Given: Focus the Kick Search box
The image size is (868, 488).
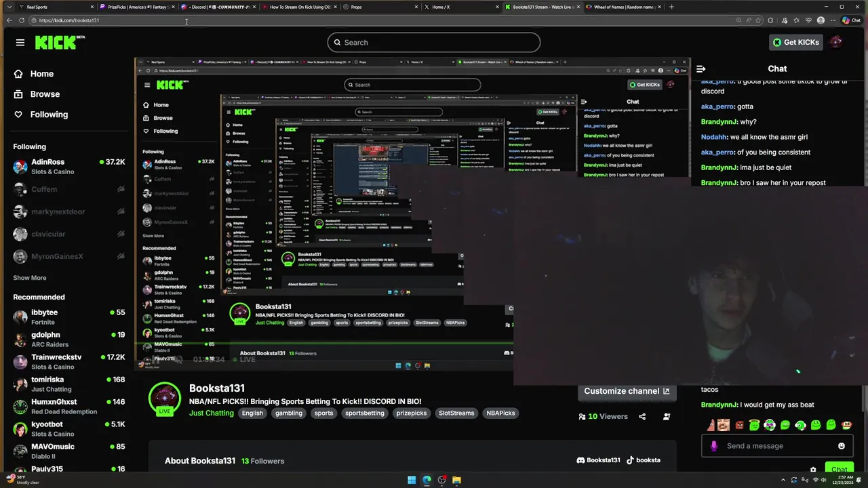Looking at the screenshot, I should pos(434,42).
